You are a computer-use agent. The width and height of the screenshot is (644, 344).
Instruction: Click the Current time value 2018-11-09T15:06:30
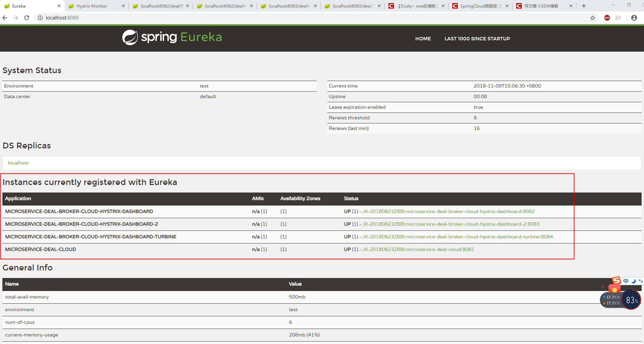coord(507,86)
